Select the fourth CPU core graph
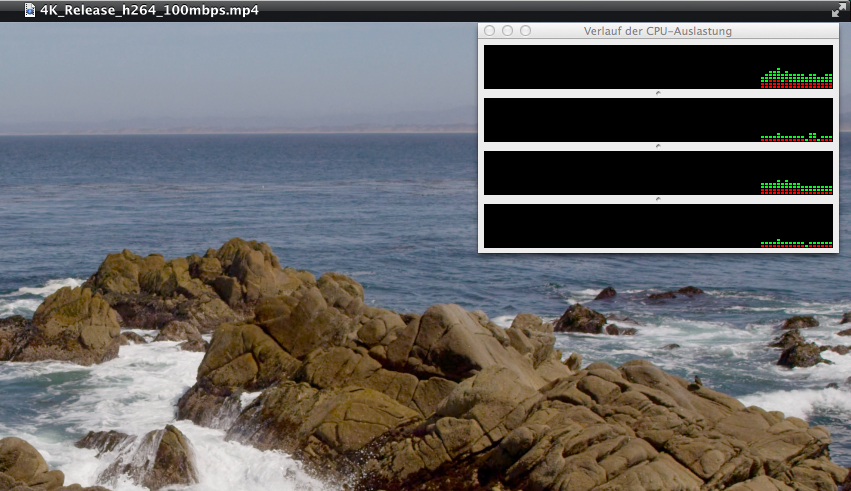This screenshot has height=491, width=851. click(658, 226)
